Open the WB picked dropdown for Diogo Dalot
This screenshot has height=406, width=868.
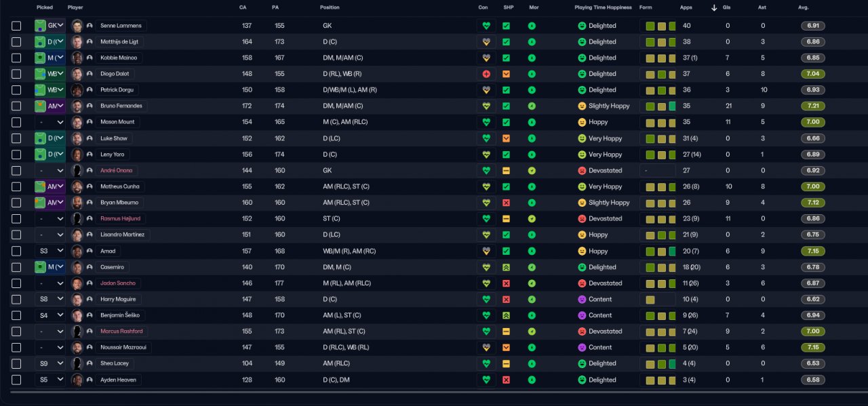click(50, 74)
